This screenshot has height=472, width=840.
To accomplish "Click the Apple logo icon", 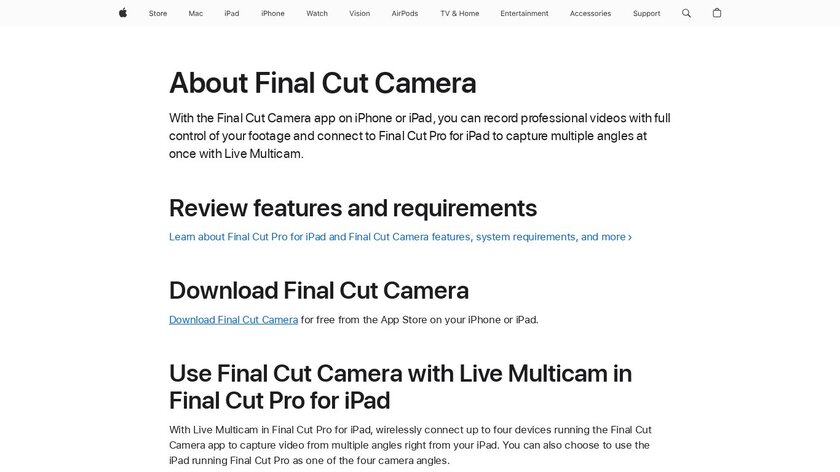I will 123,13.
